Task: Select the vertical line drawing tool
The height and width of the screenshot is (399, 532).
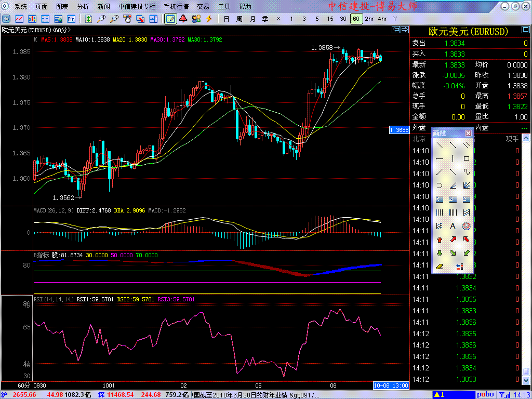Action: click(453, 158)
